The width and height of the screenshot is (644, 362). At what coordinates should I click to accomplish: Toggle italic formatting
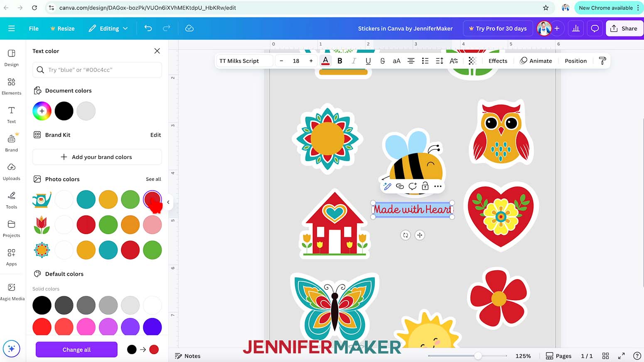(x=354, y=61)
